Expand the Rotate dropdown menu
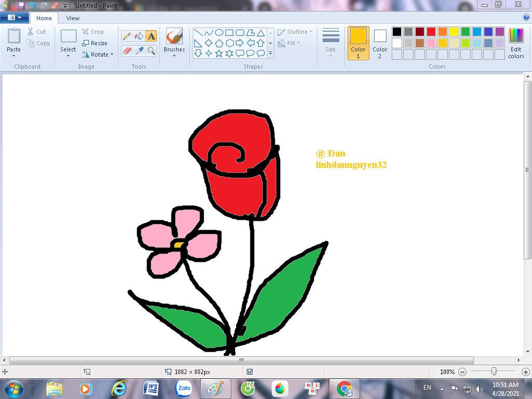This screenshot has height=399, width=532. click(x=112, y=55)
